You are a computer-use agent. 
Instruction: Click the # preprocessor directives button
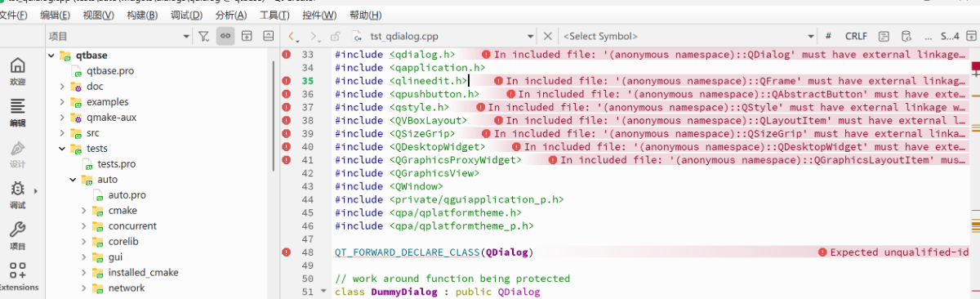pos(828,36)
